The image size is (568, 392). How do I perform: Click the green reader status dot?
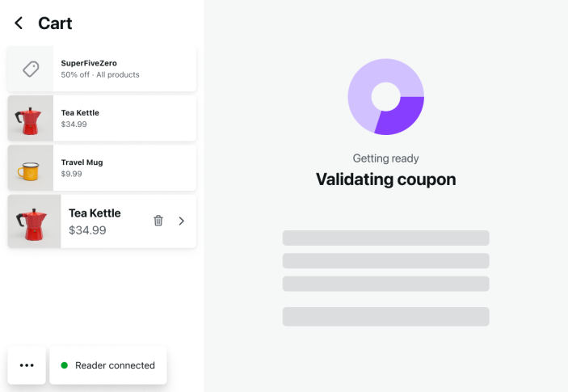click(65, 365)
